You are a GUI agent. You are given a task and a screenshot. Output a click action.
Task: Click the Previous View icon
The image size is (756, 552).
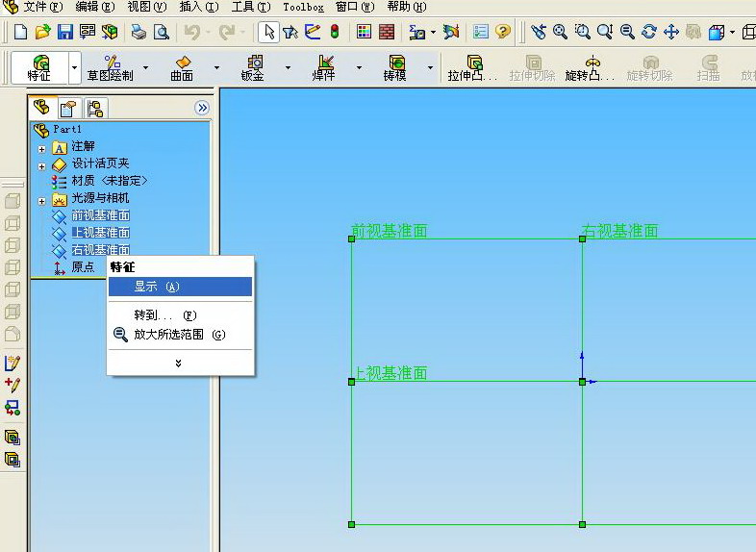(x=538, y=33)
